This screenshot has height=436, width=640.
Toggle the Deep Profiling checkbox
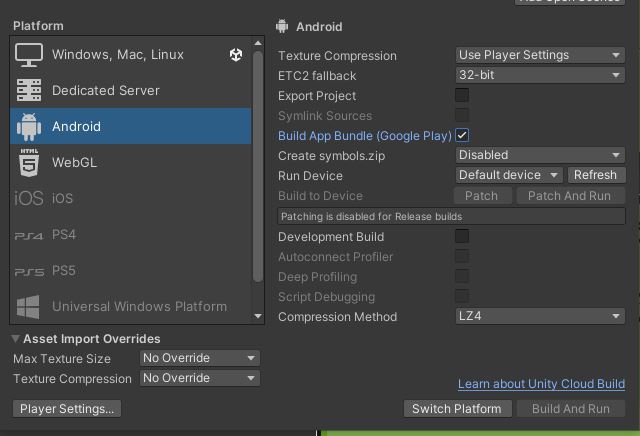point(462,276)
